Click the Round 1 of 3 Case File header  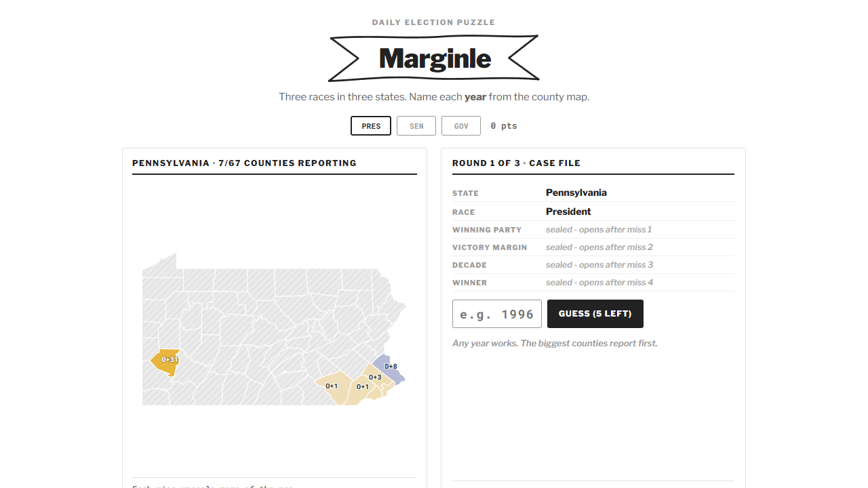click(x=517, y=163)
